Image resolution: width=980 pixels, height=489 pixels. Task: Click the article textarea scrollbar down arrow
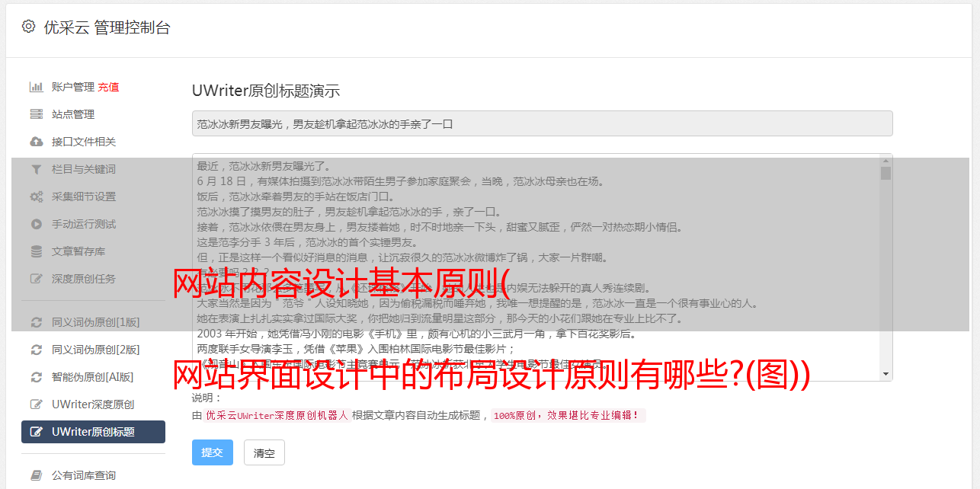(886, 374)
